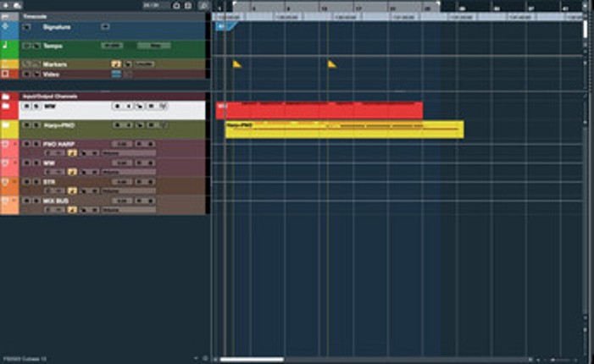
Task: Click the Video track icon
Action: [7, 74]
